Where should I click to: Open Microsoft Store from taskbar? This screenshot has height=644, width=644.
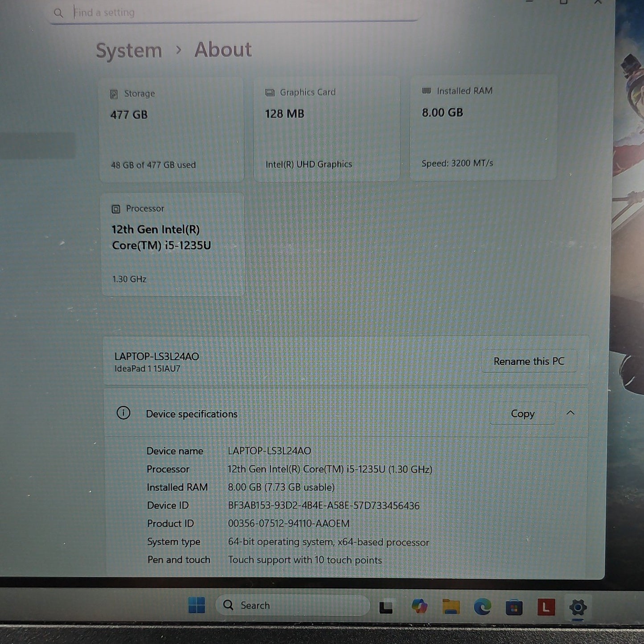coord(514,608)
